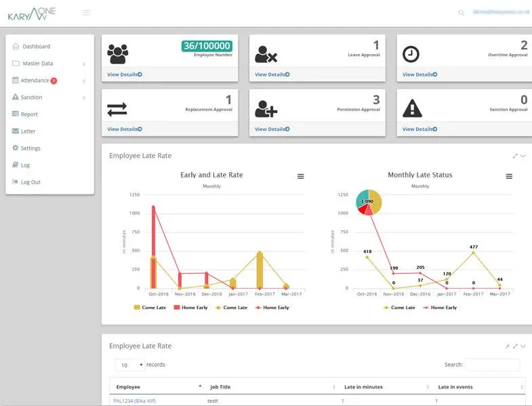532x406 pixels.
Task: Click the hamburger menu icon in header
Action: coord(86,12)
